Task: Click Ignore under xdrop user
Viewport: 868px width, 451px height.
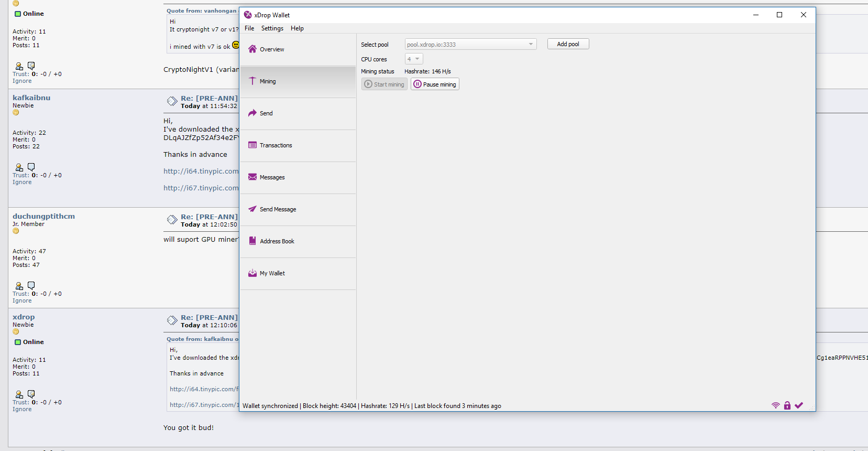Action: coord(22,410)
